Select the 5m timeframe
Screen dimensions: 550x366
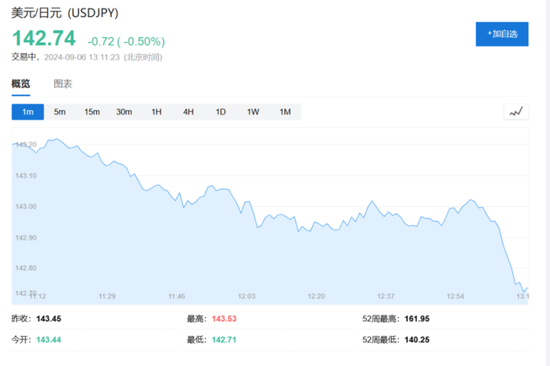pos(60,112)
